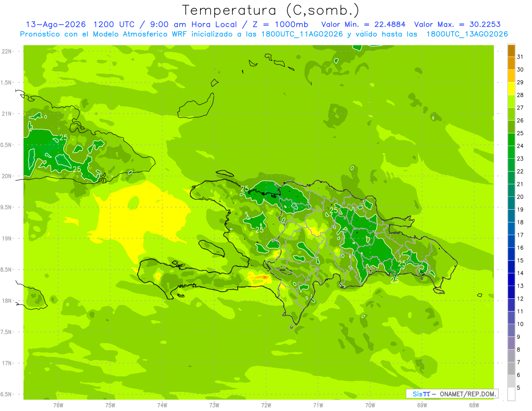532x411 pixels.
Task: Pick the legend color band between 26 and 27
Action: pyautogui.click(x=511, y=114)
